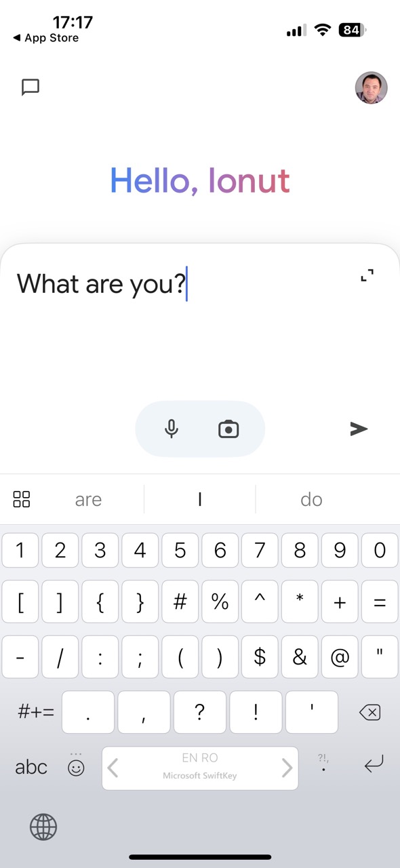Tap the backspace delete key
The height and width of the screenshot is (868, 400).
370,712
